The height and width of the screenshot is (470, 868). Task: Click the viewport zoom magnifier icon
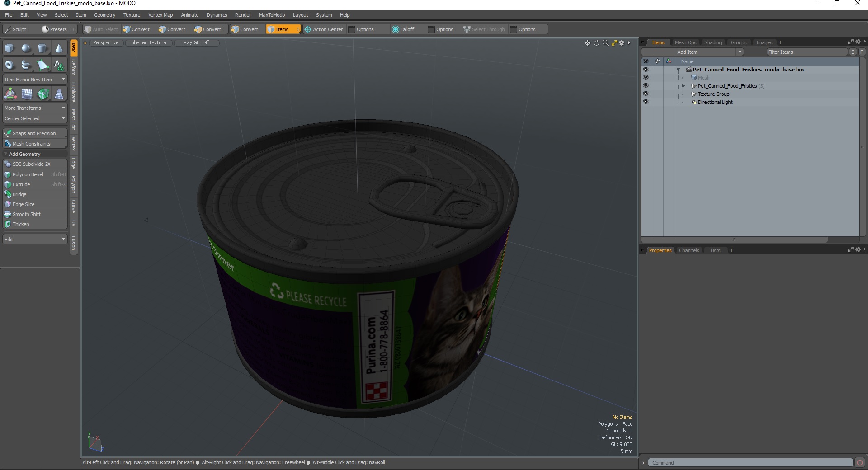click(x=605, y=43)
